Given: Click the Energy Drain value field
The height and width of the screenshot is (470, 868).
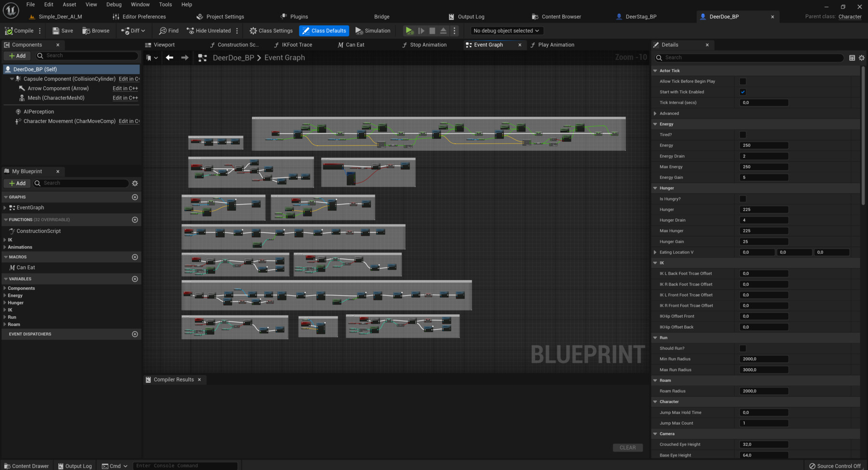Looking at the screenshot, I should click(x=764, y=156).
